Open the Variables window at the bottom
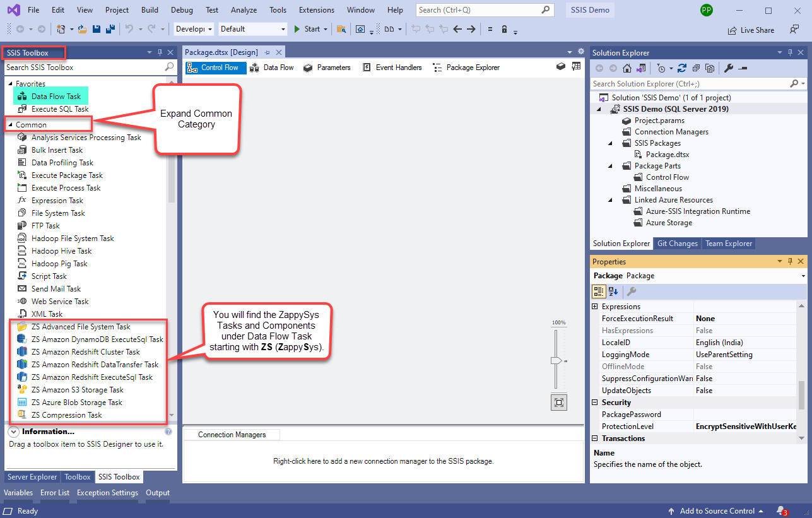The height and width of the screenshot is (518, 812). [18, 492]
